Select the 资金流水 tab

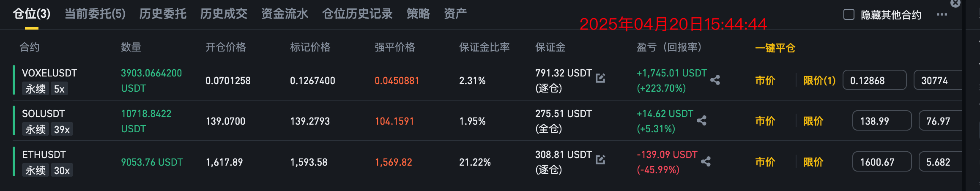(285, 14)
